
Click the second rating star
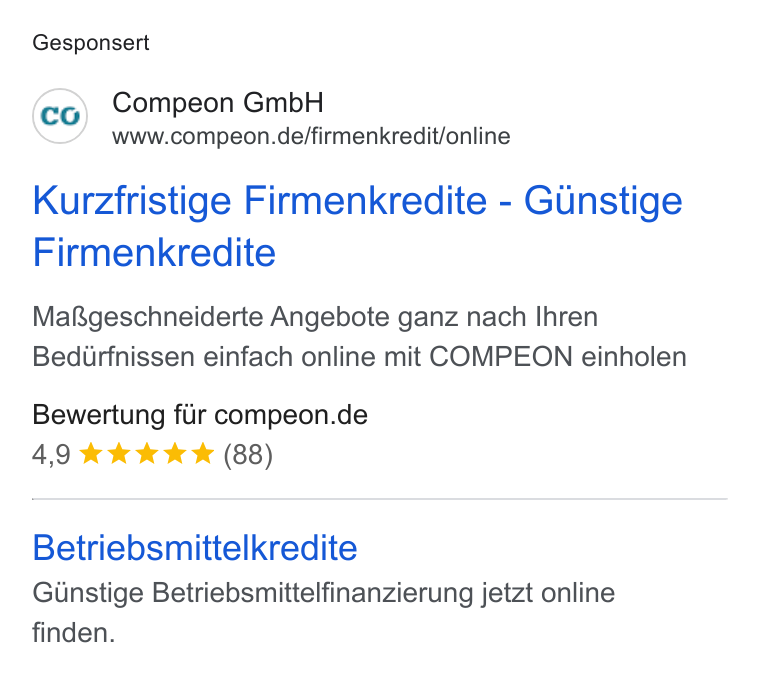pyautogui.click(x=119, y=454)
